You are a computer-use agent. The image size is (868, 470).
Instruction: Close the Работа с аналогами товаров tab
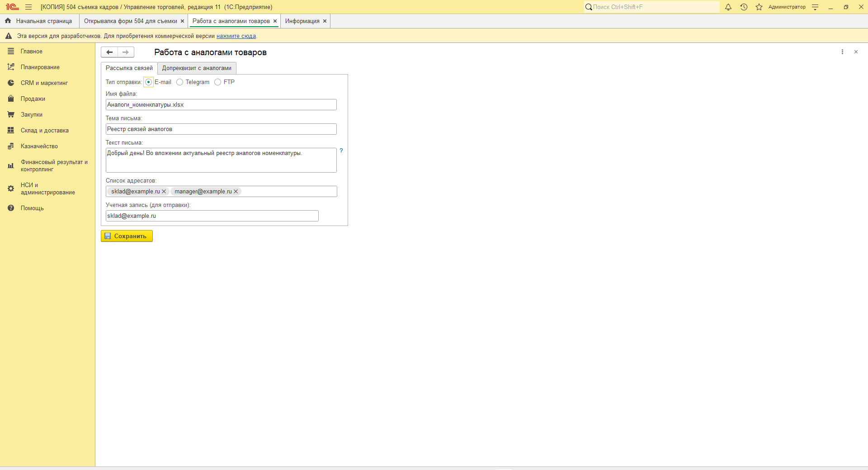[275, 21]
